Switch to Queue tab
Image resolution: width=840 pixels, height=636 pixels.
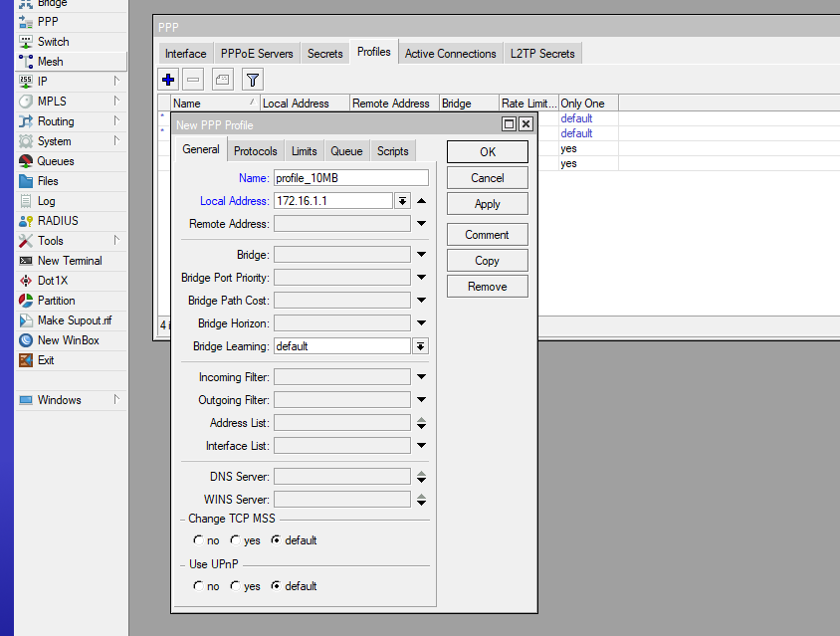(346, 151)
